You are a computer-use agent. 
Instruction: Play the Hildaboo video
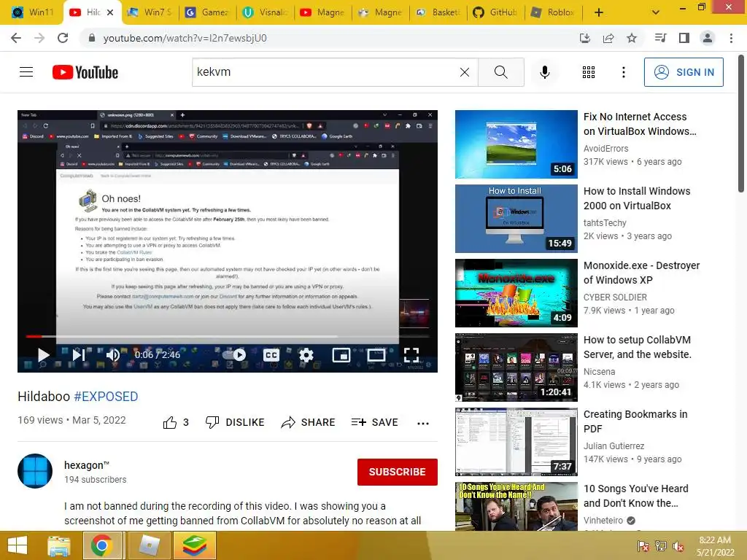pos(43,355)
